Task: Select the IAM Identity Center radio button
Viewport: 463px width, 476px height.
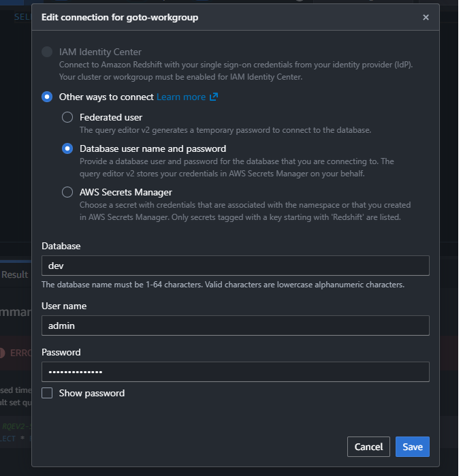Action: click(47, 52)
